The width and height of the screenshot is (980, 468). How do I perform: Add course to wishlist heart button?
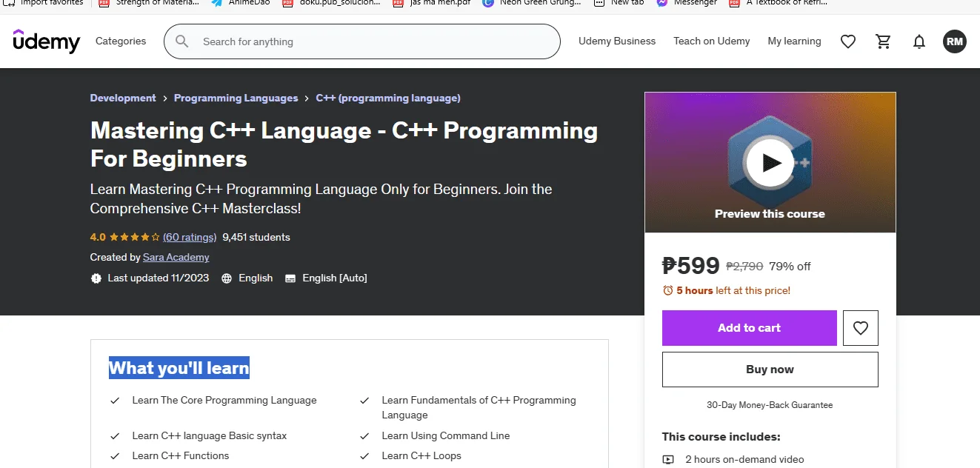[861, 328]
